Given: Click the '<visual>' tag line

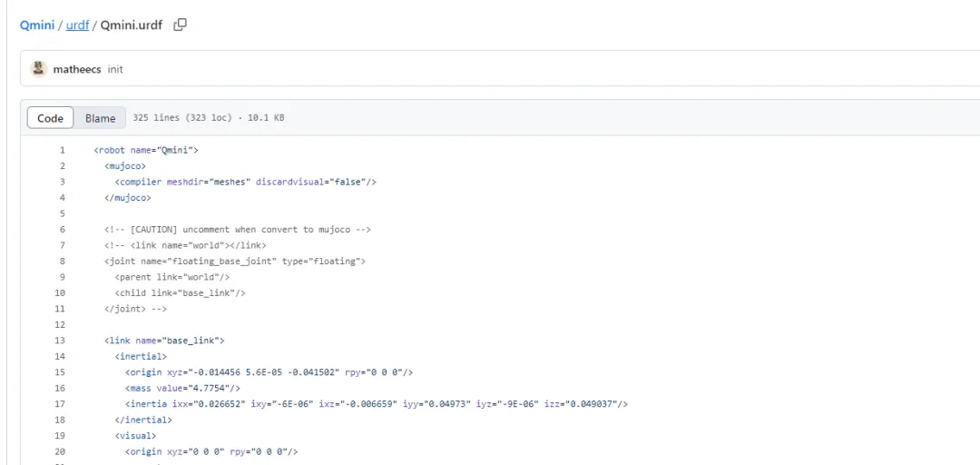Looking at the screenshot, I should 135,436.
